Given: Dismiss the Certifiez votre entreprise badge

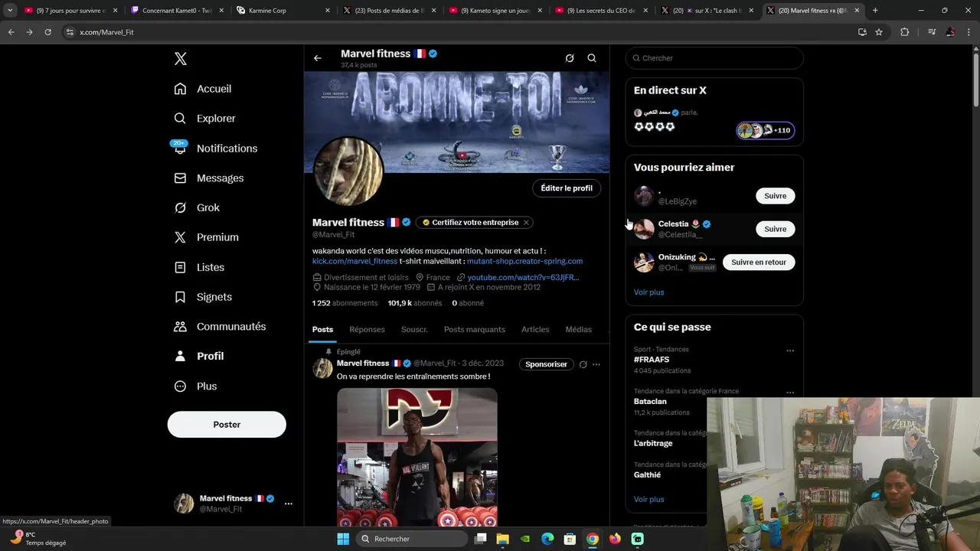Looking at the screenshot, I should 526,223.
